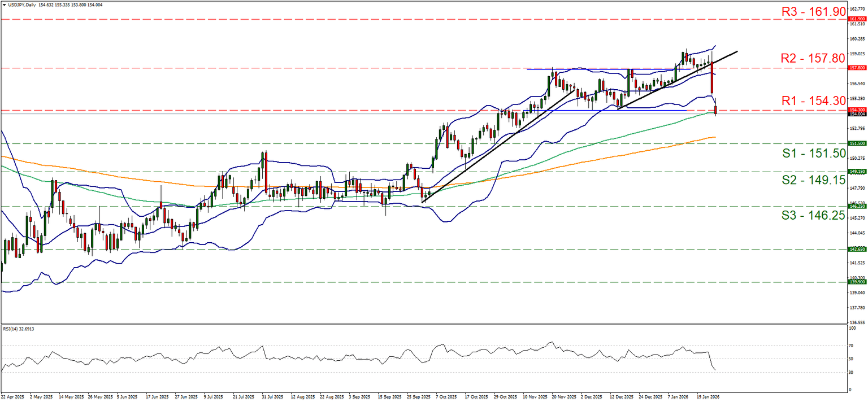The image size is (868, 402).
Task: Click the R3 - 161.90 resistance text label
Action: tap(814, 11)
